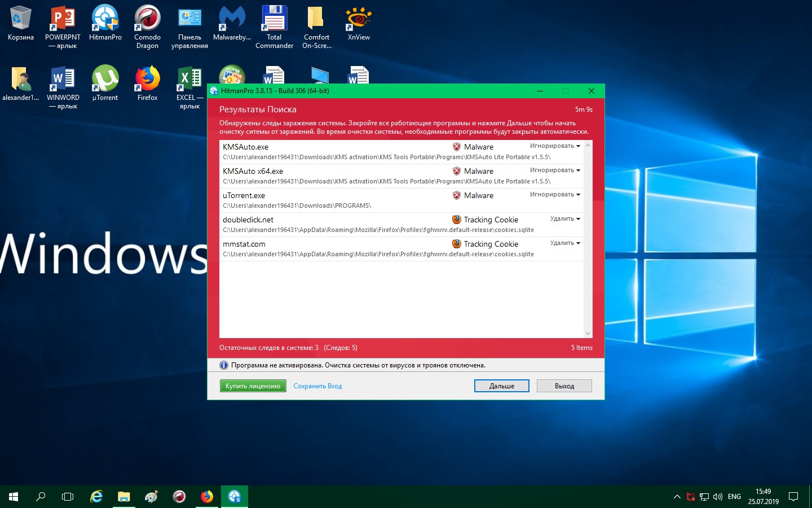Click the Firefox icon in the taskbar
Viewport: 812px width, 508px height.
[207, 497]
